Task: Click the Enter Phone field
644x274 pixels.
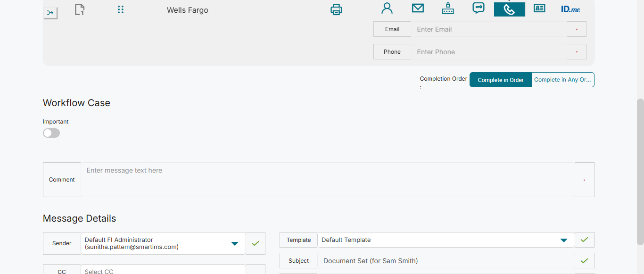Action: coord(489,52)
